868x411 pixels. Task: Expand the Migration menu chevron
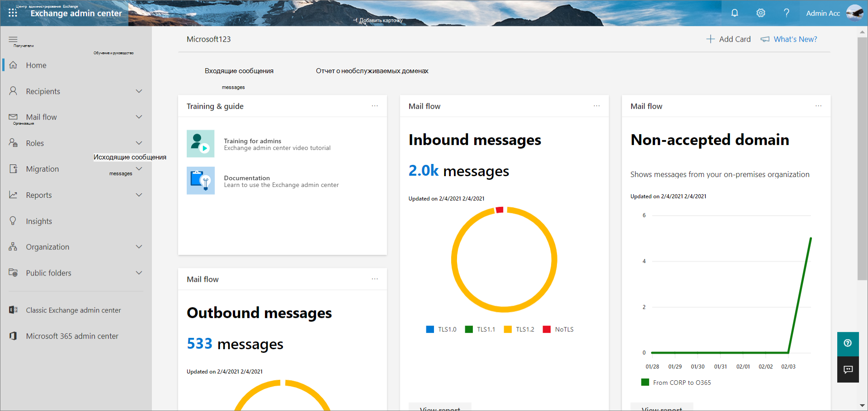(139, 168)
